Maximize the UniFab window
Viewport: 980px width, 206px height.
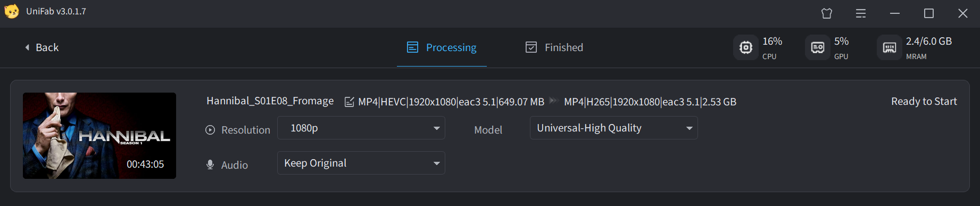pyautogui.click(x=929, y=13)
